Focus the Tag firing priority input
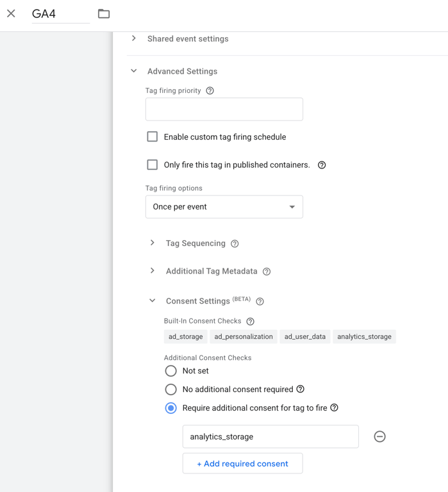 [224, 109]
